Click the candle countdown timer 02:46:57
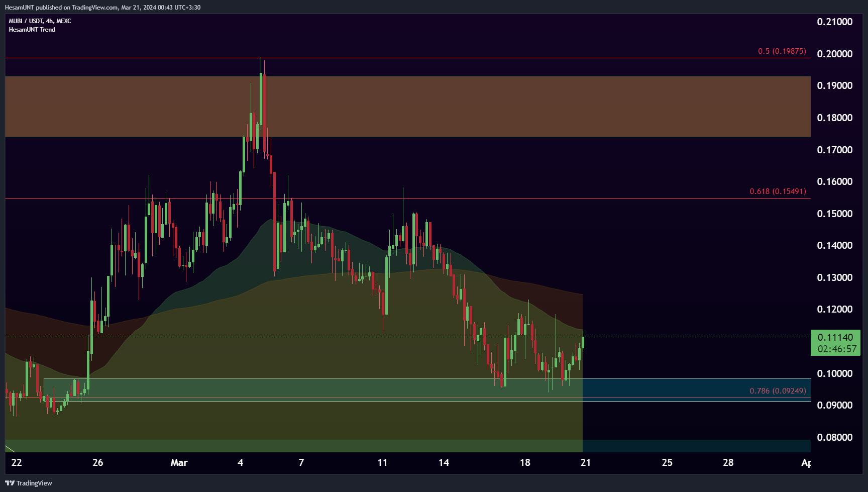This screenshot has height=492, width=868. coord(837,349)
